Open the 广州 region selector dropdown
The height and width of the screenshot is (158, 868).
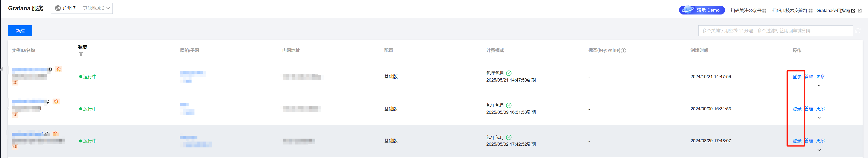[82, 8]
